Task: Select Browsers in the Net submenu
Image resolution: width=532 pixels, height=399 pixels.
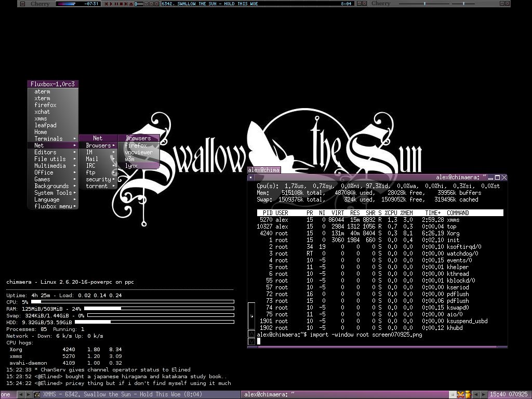Action: click(x=98, y=145)
